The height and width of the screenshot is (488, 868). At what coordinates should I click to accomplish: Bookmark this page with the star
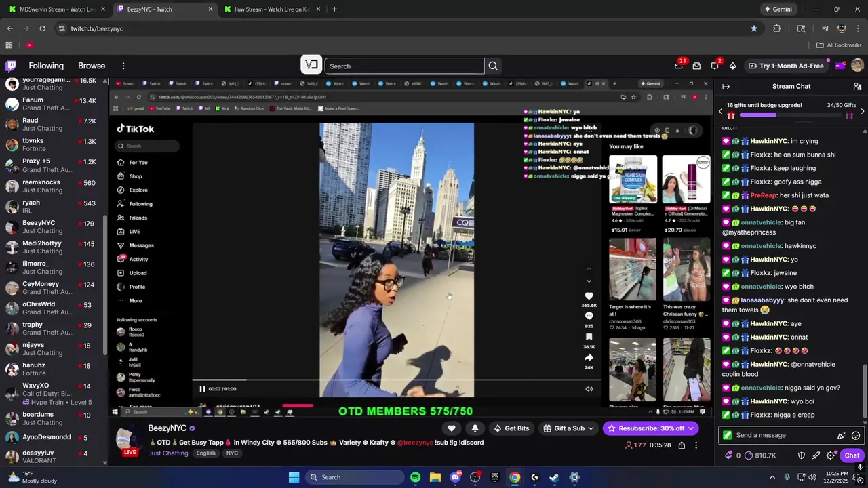(753, 28)
